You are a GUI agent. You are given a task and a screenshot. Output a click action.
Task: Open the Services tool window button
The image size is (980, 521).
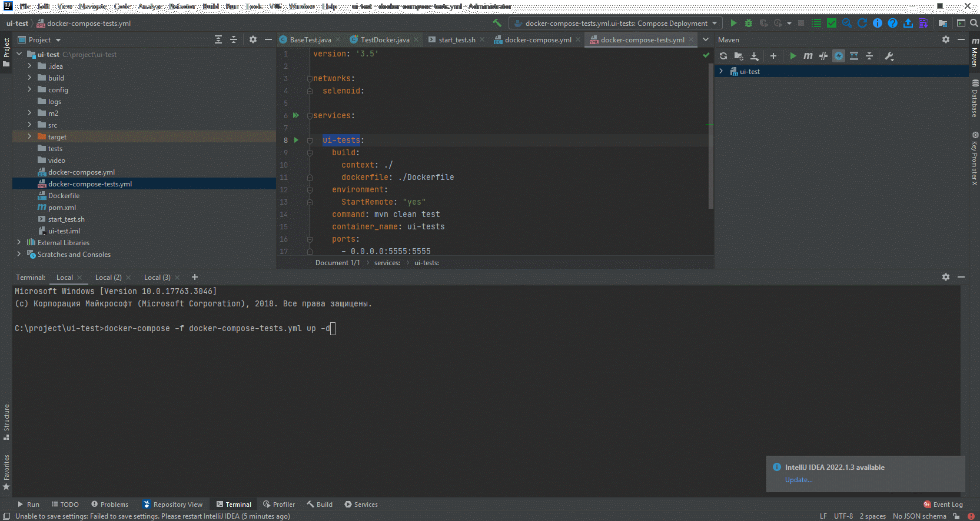pos(361,504)
